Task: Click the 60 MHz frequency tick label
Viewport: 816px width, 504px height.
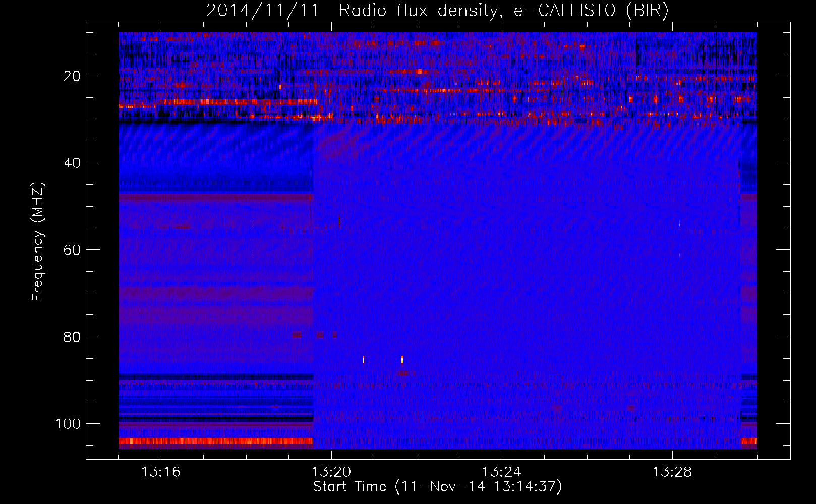Action: click(x=73, y=250)
